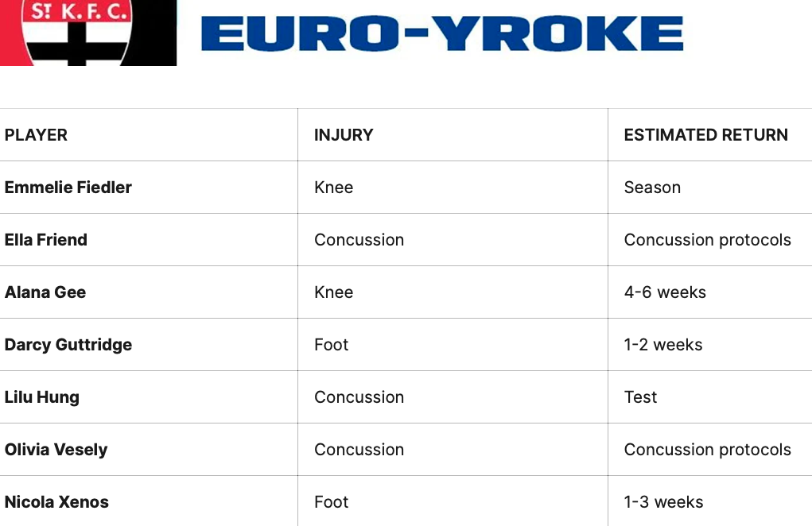This screenshot has width=812, height=526.
Task: Open Emmelie Fiedler's player name
Action: pyautogui.click(x=68, y=188)
